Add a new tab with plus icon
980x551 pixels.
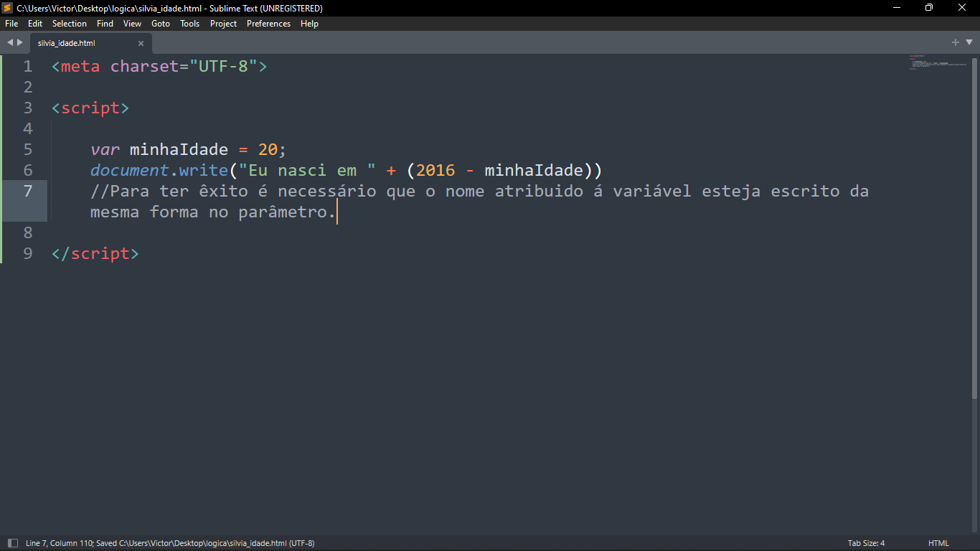click(x=956, y=42)
